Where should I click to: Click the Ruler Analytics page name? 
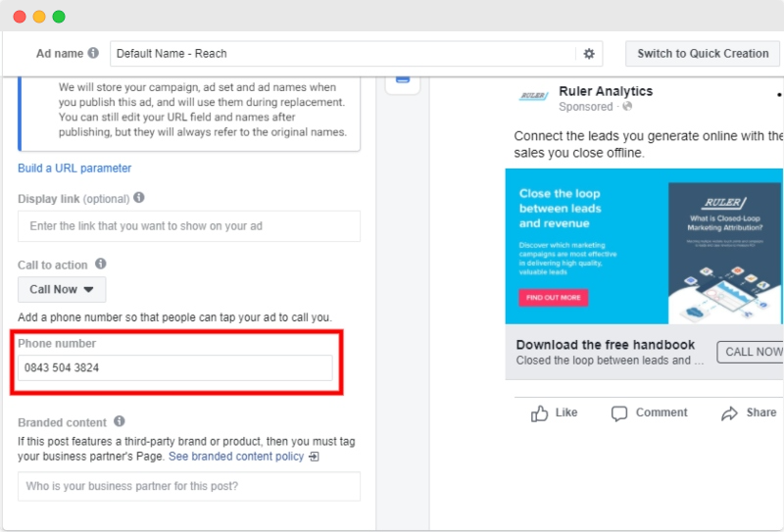[606, 91]
